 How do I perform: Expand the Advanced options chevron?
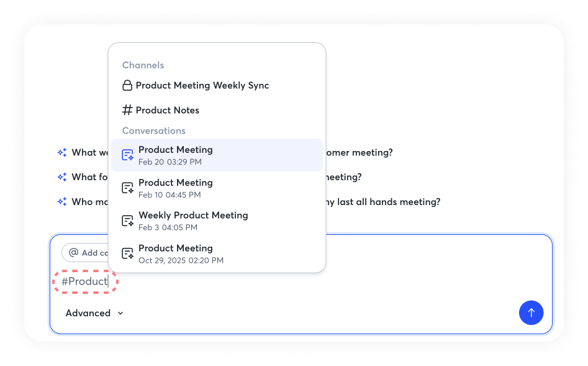pyautogui.click(x=120, y=313)
